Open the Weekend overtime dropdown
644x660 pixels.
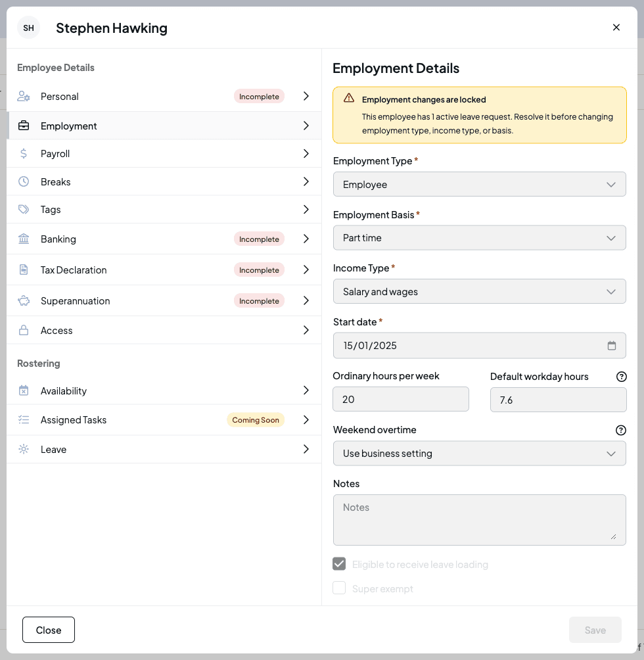tap(480, 454)
